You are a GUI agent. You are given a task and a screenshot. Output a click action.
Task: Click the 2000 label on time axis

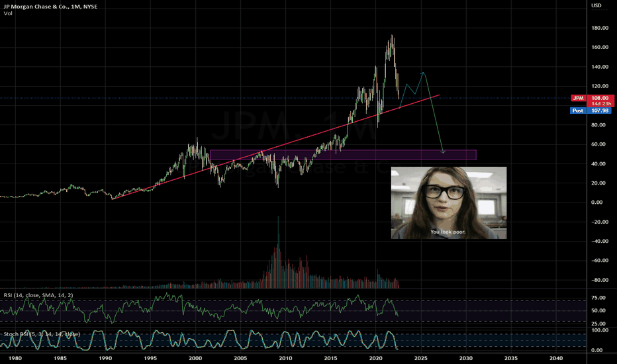pos(195,358)
